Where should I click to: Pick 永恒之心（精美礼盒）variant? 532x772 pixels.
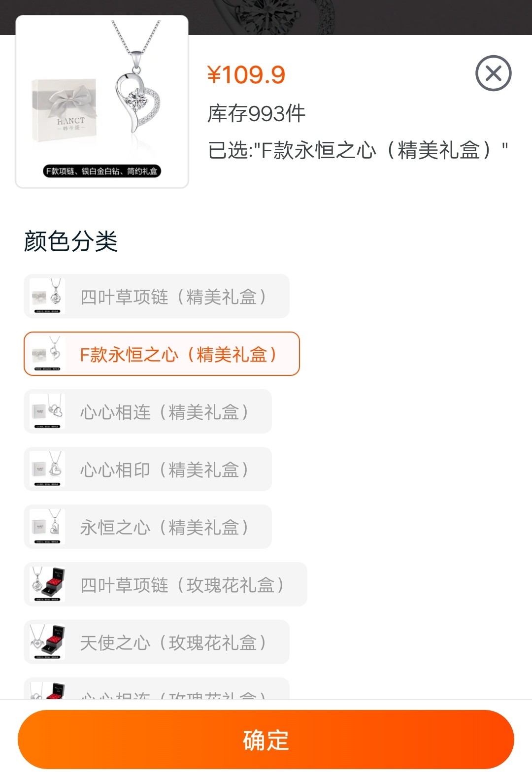point(148,527)
